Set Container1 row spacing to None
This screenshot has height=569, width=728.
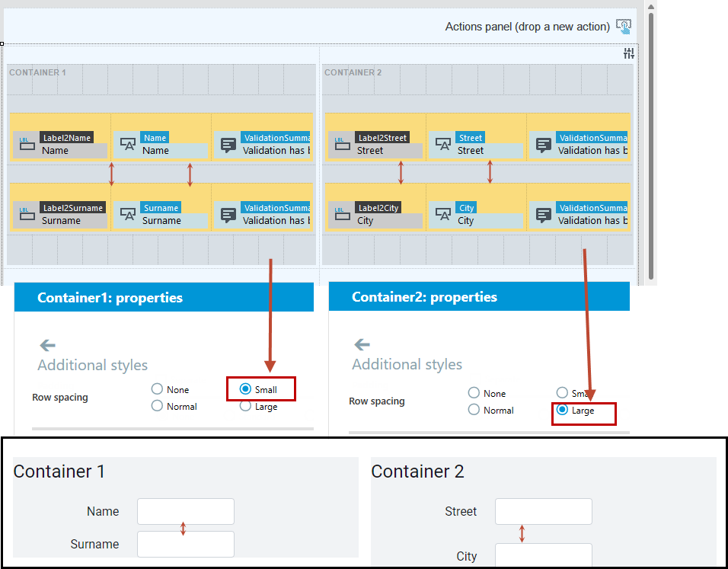[158, 388]
